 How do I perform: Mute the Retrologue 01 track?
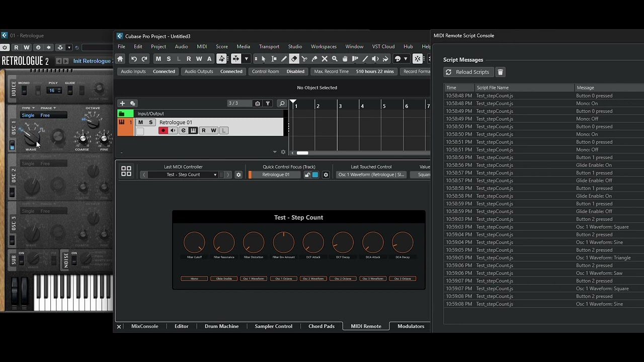(x=140, y=123)
